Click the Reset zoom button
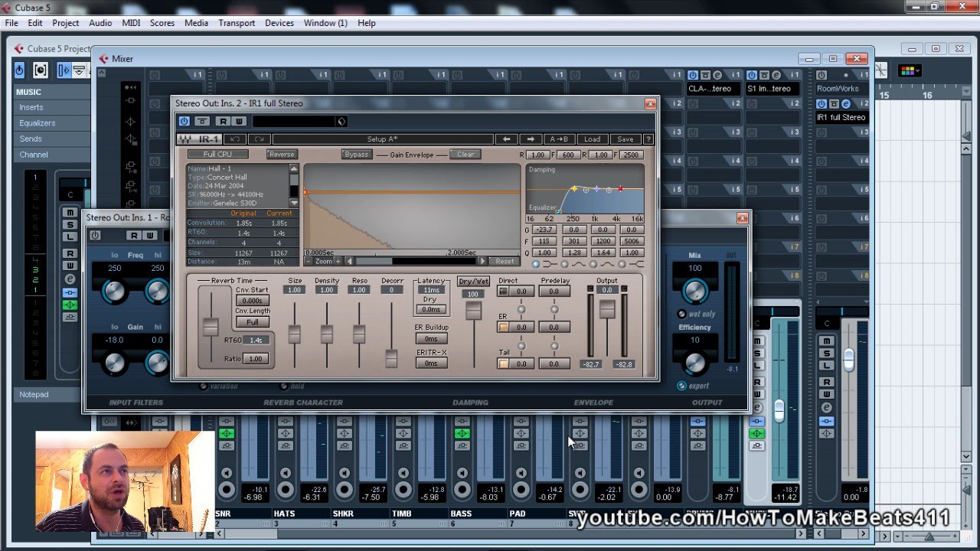 click(x=504, y=261)
